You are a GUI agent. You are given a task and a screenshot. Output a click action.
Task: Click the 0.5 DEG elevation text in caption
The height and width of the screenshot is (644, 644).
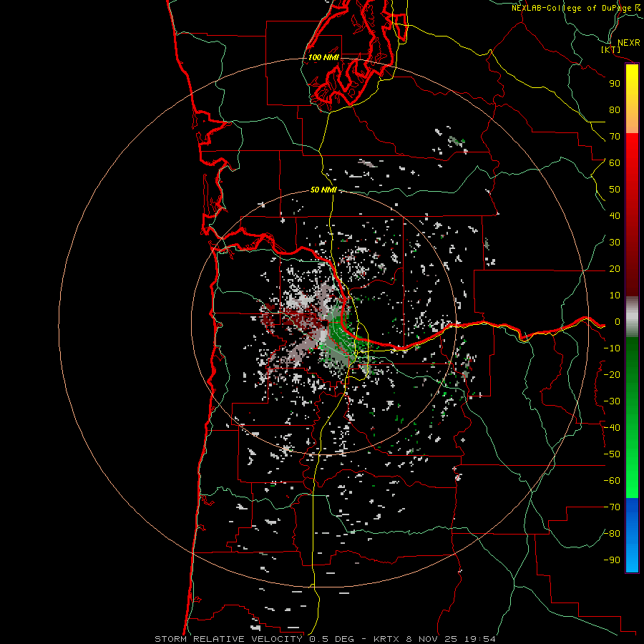click(x=331, y=639)
